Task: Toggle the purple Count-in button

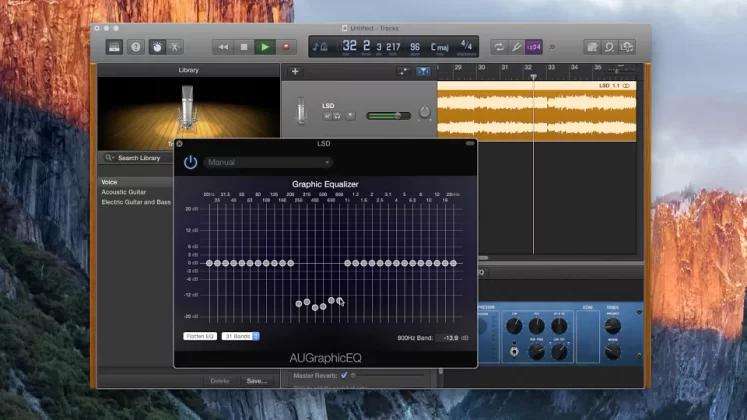Action: click(x=534, y=47)
